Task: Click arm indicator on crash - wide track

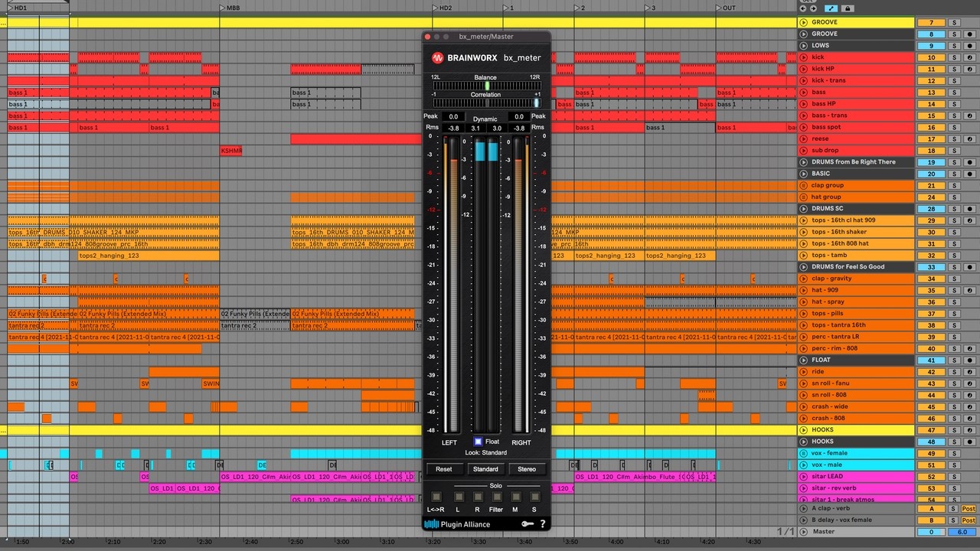Action: [969, 406]
